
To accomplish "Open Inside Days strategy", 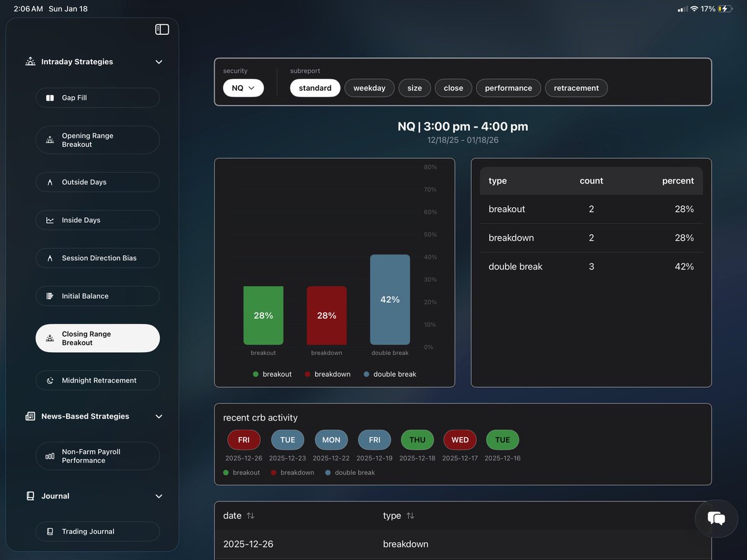I will point(98,220).
